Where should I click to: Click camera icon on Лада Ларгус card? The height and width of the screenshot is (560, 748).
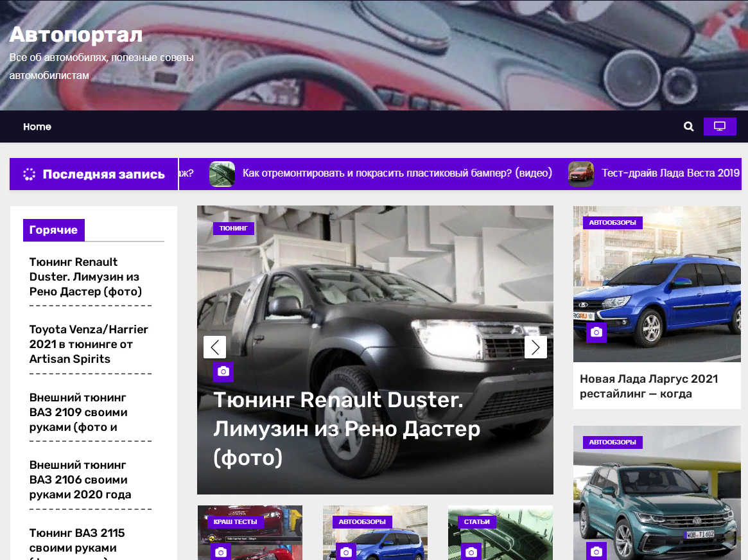(x=596, y=333)
